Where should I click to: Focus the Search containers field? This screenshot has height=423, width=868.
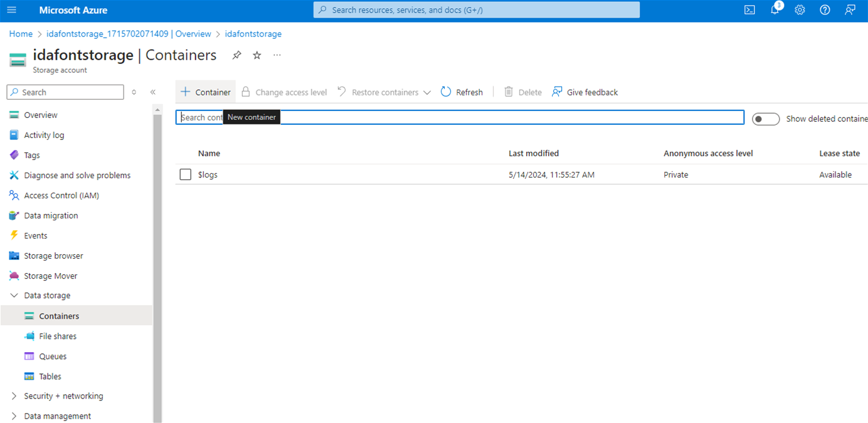[x=460, y=117]
